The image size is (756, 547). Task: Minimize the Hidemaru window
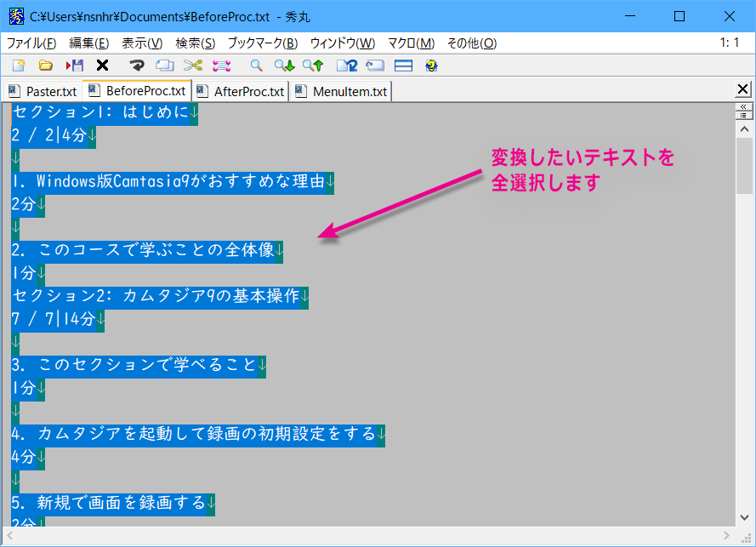pos(629,16)
